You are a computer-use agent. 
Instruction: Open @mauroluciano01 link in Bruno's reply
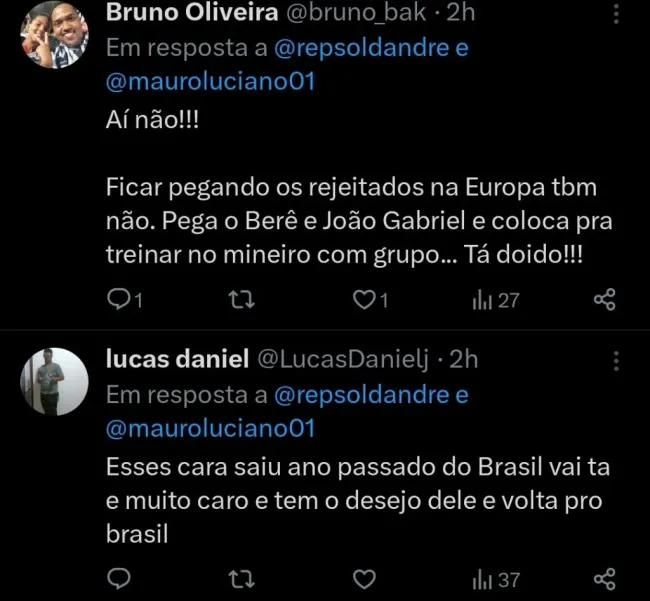pos(210,82)
